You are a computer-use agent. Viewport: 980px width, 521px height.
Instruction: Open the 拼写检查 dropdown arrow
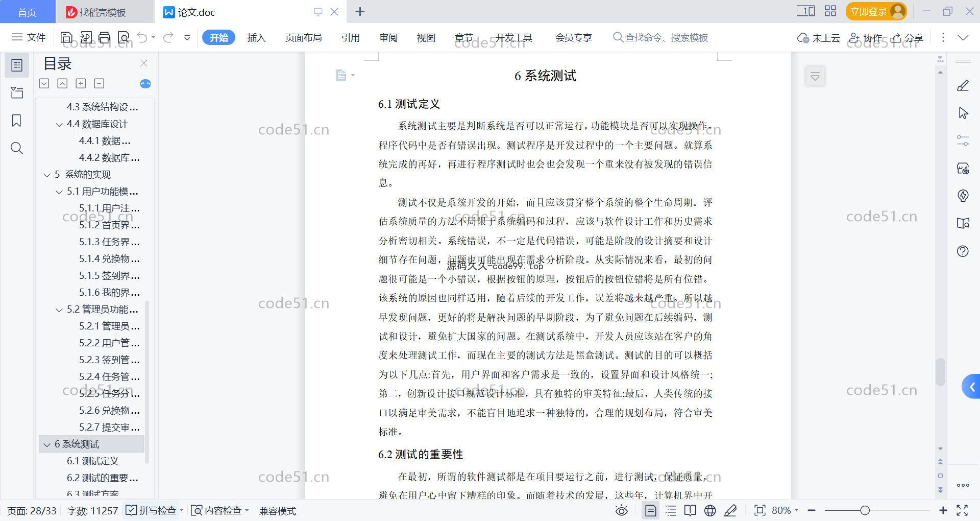(x=181, y=510)
